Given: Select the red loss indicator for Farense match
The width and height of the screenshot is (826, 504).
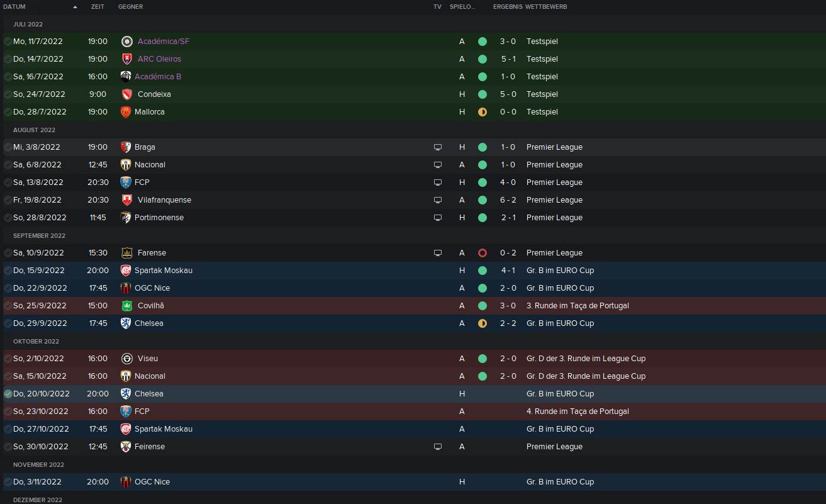Looking at the screenshot, I should pyautogui.click(x=483, y=253).
